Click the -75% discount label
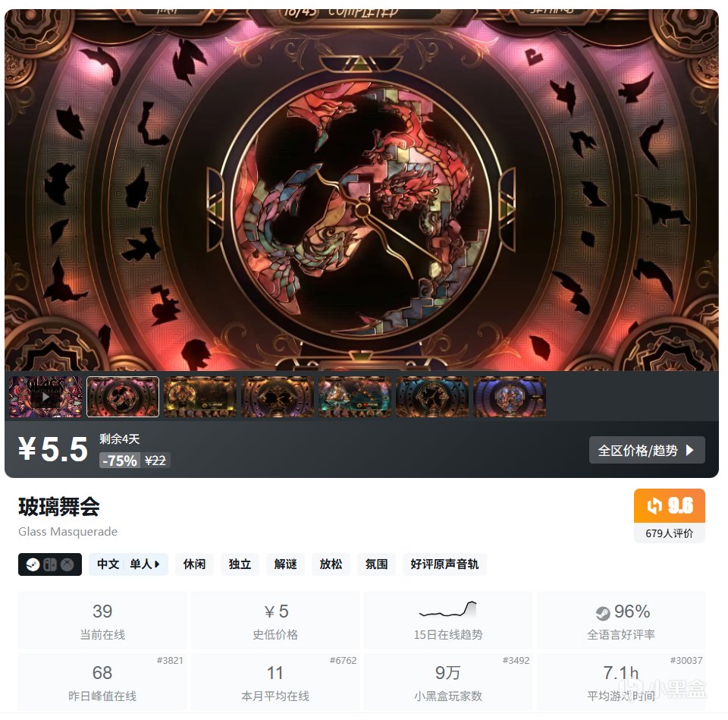The width and height of the screenshot is (728, 720). [120, 461]
